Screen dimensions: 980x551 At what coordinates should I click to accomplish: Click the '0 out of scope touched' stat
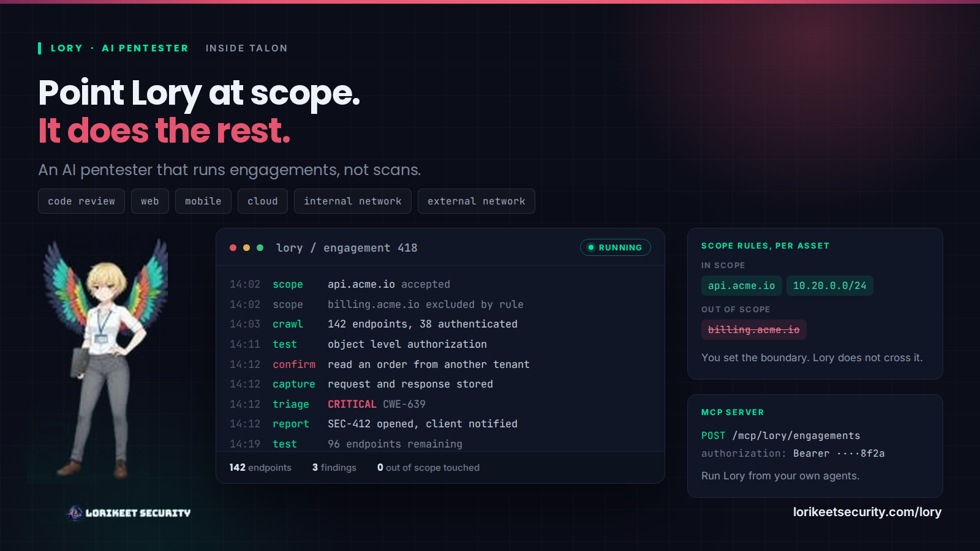(x=429, y=468)
